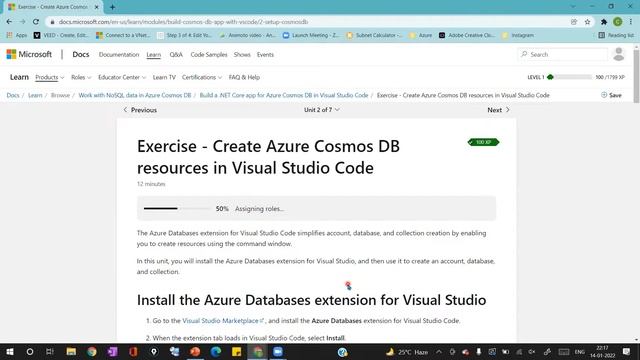Open the Launch Meeting Zoom bookmark
This screenshot has width=640, height=360.
pos(311,36)
